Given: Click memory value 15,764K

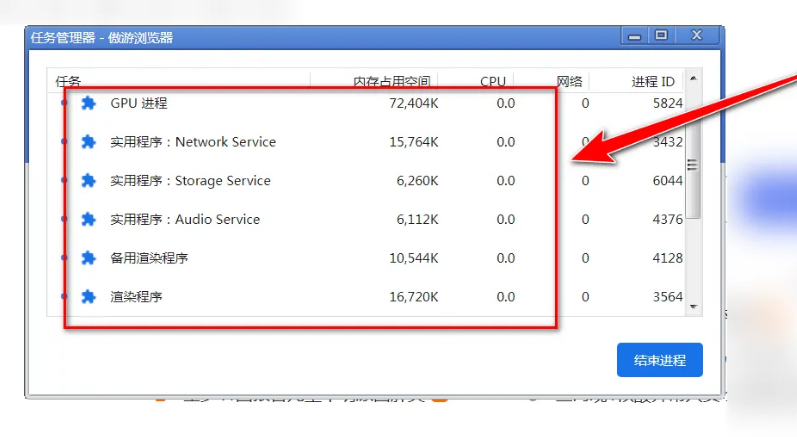Looking at the screenshot, I should (x=413, y=142).
